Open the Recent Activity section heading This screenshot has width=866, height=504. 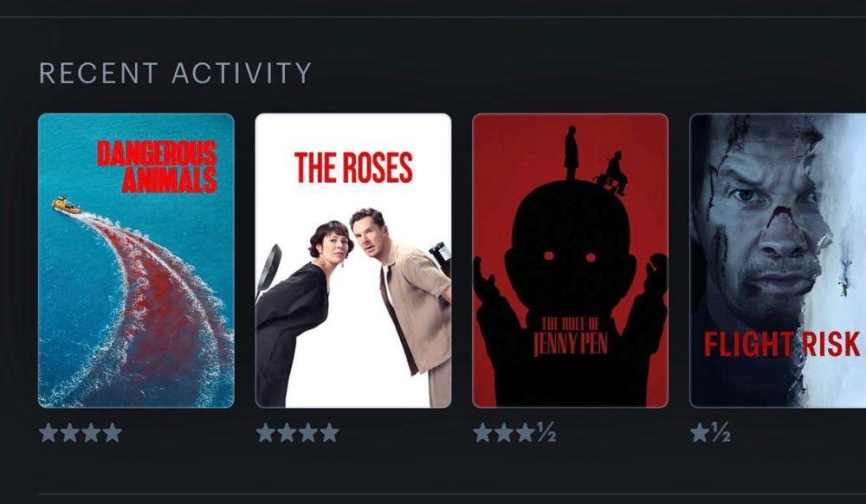point(176,74)
